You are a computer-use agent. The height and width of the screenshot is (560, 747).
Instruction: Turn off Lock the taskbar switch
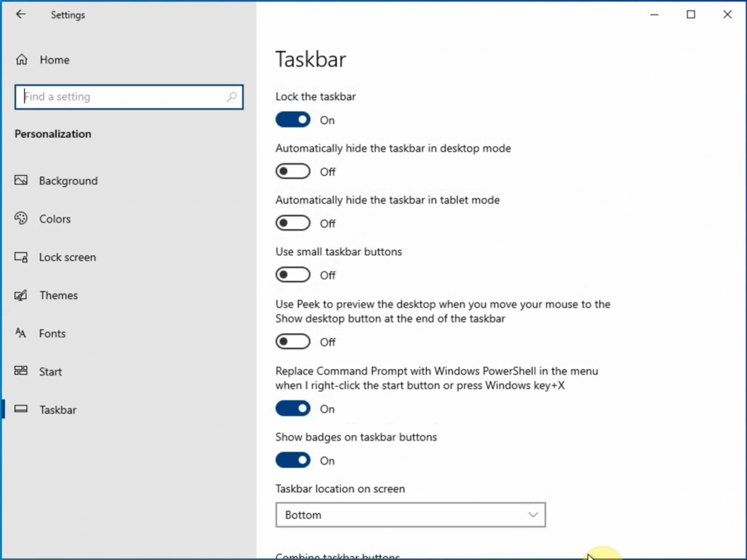click(x=293, y=120)
